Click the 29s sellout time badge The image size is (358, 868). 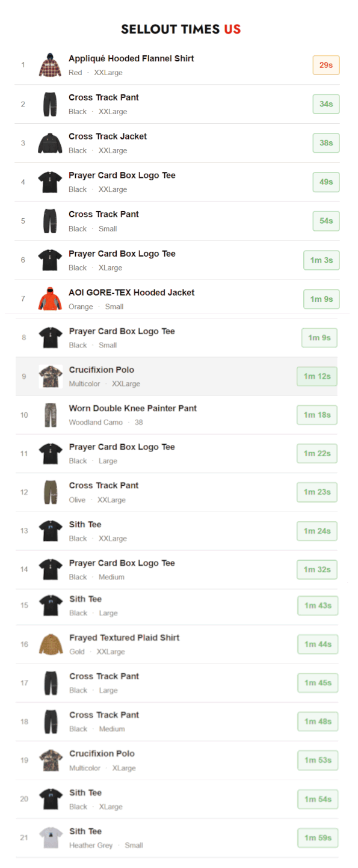326,65
